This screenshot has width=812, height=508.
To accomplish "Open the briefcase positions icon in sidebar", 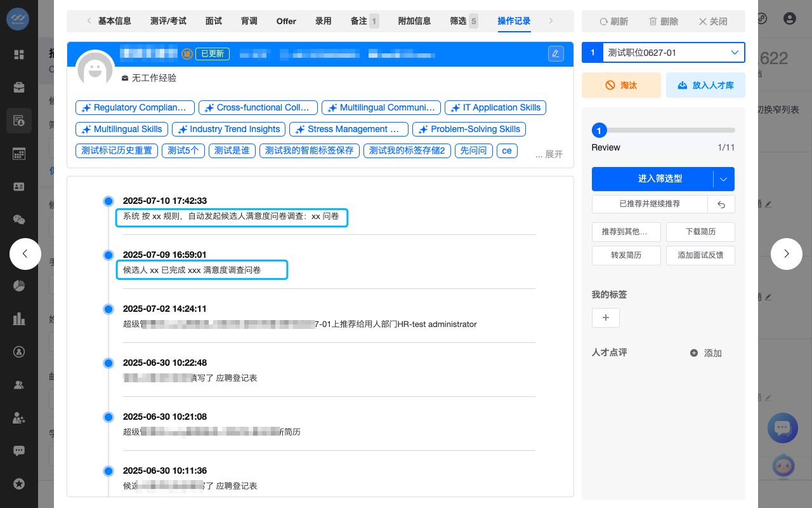I will click(19, 87).
